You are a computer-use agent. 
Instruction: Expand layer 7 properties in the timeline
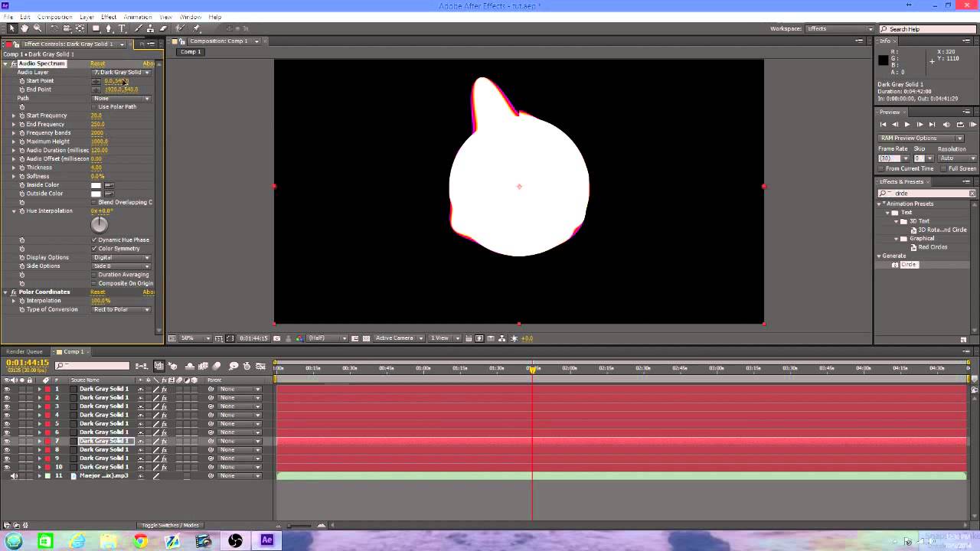click(x=39, y=441)
